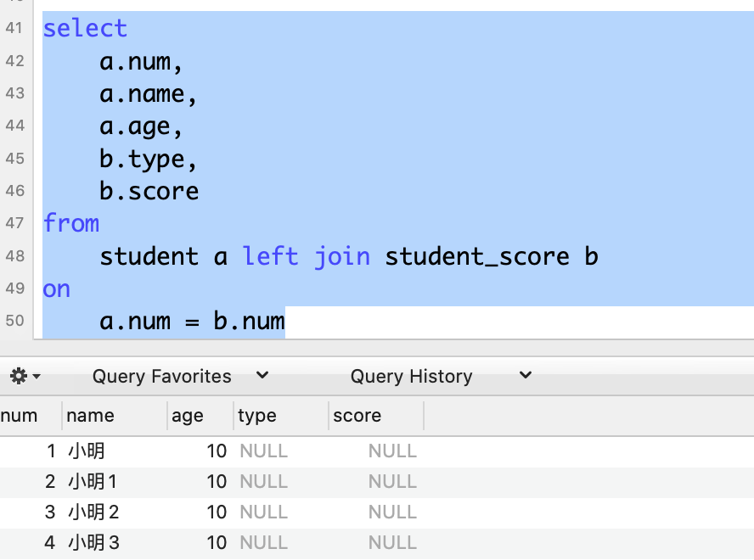Viewport: 754px width, 560px height.
Task: Sort results by type column header
Action: point(281,416)
